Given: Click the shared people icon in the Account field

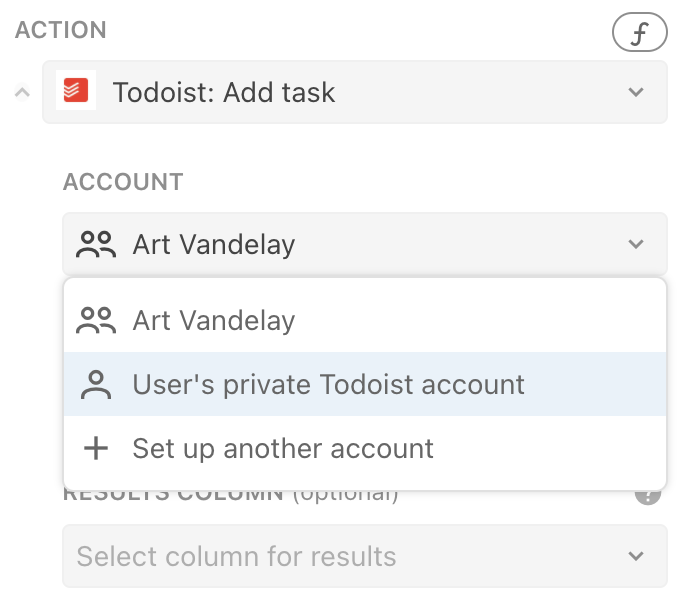Looking at the screenshot, I should pyautogui.click(x=97, y=245).
